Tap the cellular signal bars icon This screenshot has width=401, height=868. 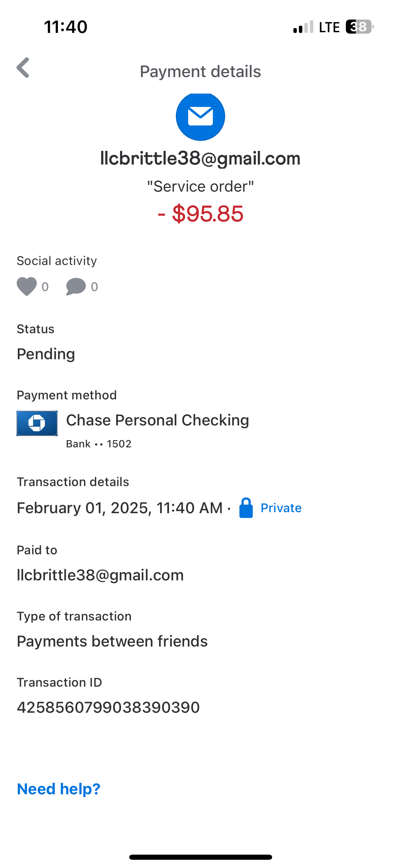click(x=303, y=27)
